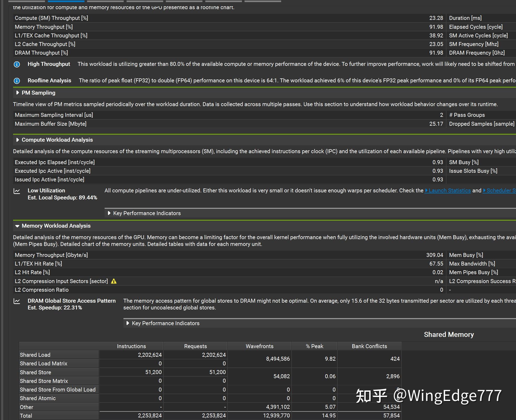Click the L2 Cache Throughput [%] label
The image size is (516, 420).
coord(45,44)
